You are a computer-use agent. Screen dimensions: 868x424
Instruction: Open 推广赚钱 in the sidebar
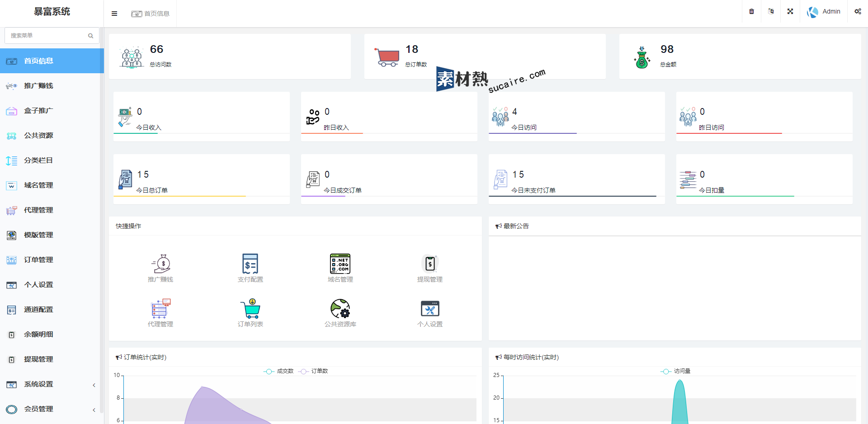pyautogui.click(x=52, y=85)
